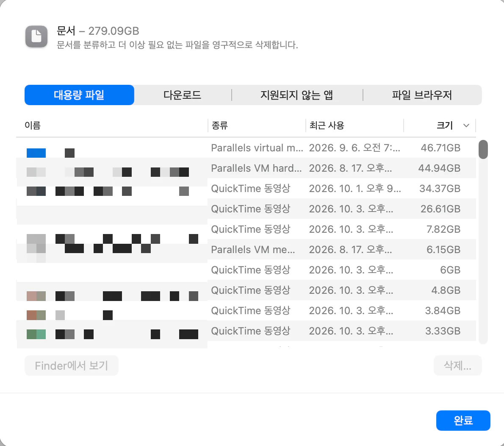
Task: Click the vertical scrollbar thumb of file list
Action: pos(483,149)
